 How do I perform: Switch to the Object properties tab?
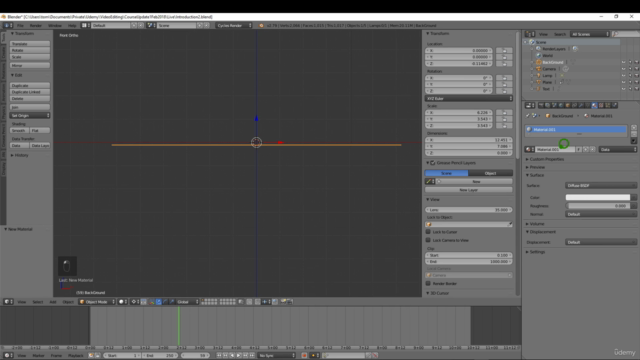click(x=567, y=105)
